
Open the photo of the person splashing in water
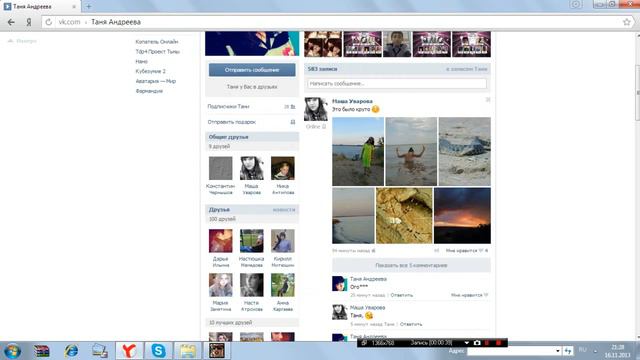click(411, 151)
